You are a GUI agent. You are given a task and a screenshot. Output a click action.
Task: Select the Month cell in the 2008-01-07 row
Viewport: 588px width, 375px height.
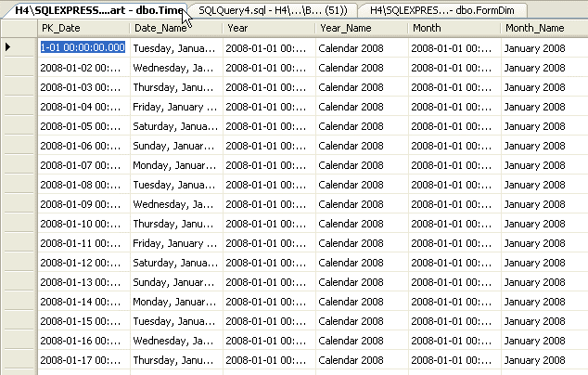click(x=454, y=164)
